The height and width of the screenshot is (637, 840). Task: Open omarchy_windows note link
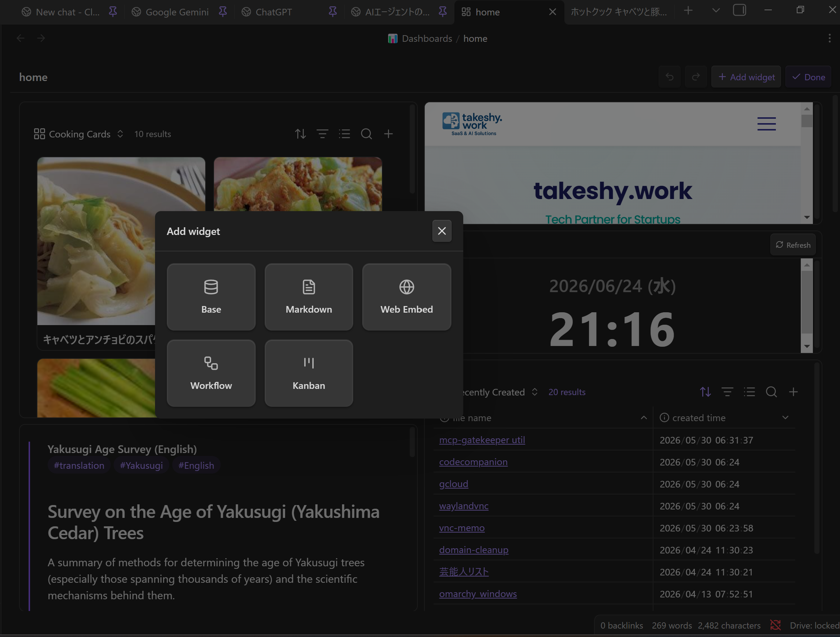coord(478,594)
